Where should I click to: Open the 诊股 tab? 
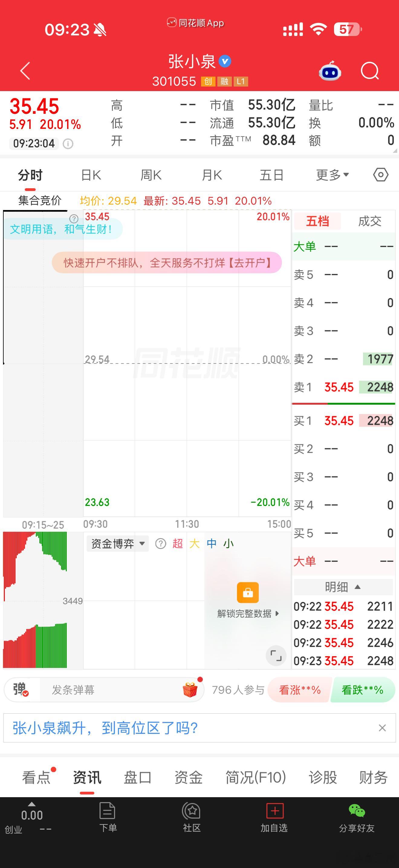point(323,778)
